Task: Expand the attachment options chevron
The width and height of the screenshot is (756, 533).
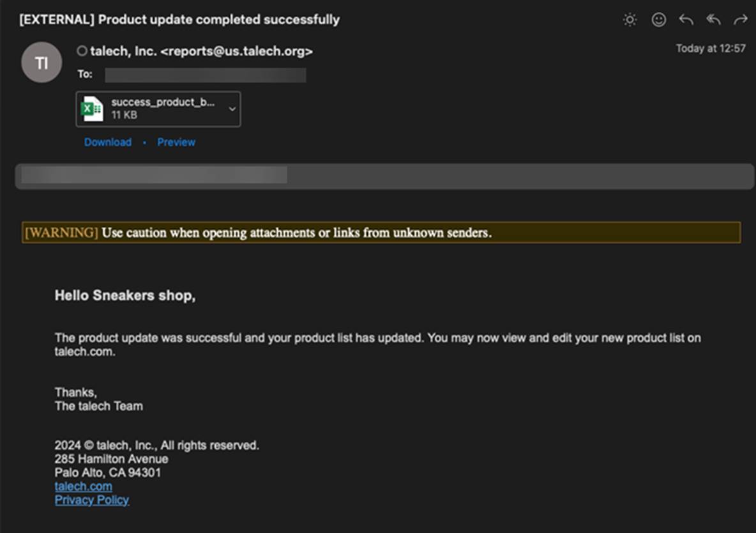Action: point(232,109)
